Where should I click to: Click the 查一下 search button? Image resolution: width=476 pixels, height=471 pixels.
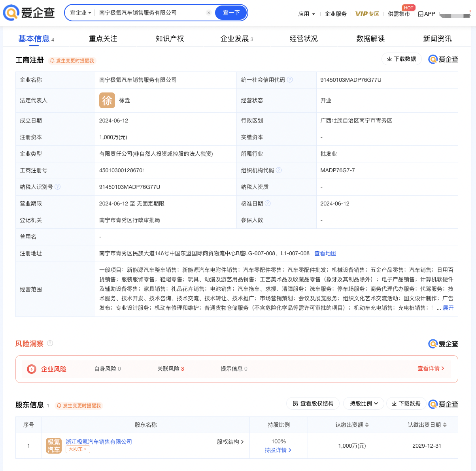pyautogui.click(x=231, y=13)
